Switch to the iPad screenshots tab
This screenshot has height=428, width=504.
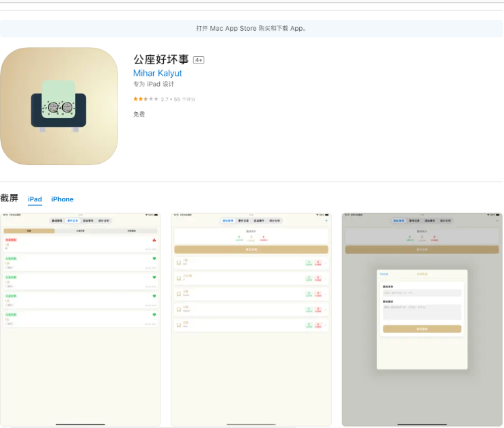pos(35,199)
